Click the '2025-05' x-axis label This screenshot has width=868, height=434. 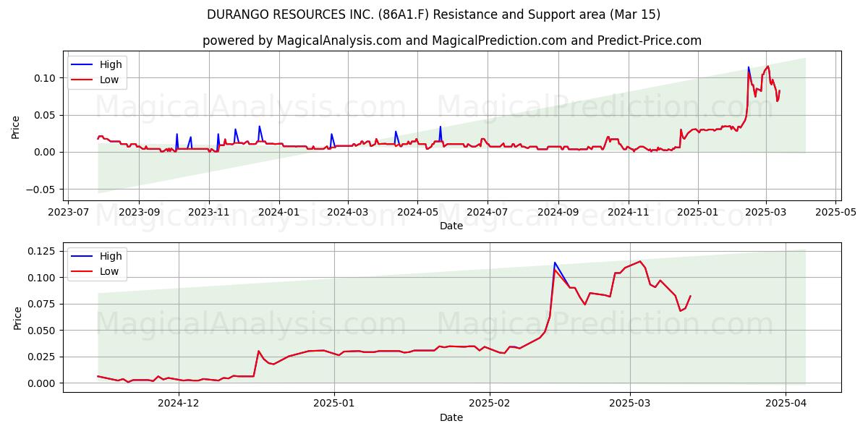tap(835, 213)
